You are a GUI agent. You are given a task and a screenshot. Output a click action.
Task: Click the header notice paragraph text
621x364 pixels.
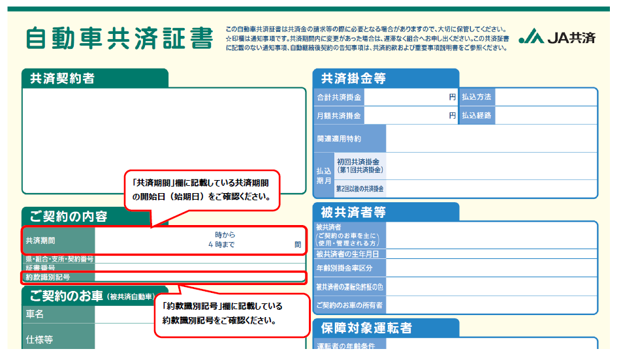(x=367, y=38)
